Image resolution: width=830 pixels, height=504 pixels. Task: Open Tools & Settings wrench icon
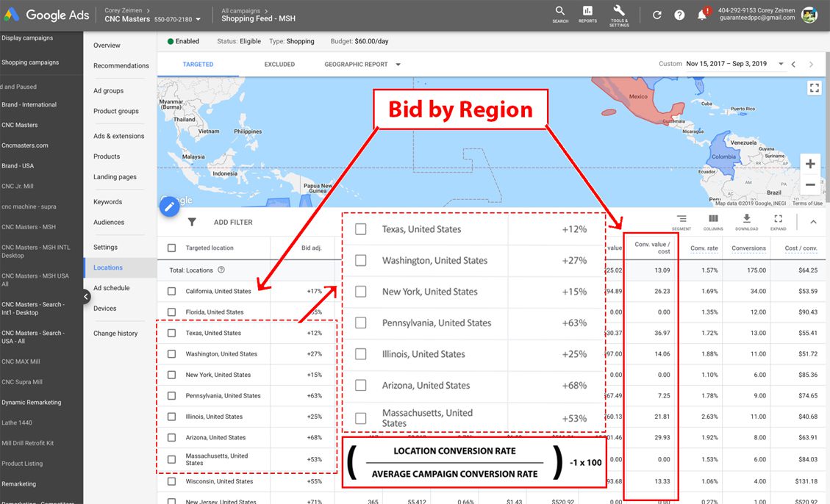click(x=619, y=15)
